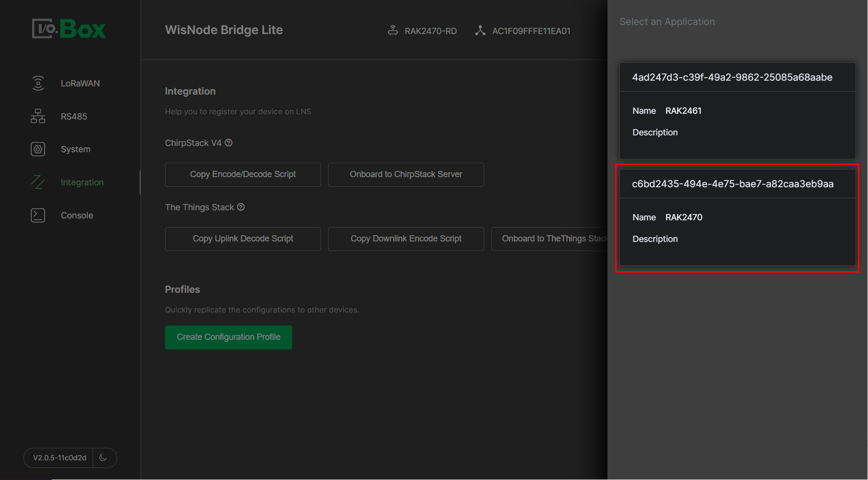Screen dimensions: 868x480
Task: Click The Things Stack label
Action: [x=200, y=207]
